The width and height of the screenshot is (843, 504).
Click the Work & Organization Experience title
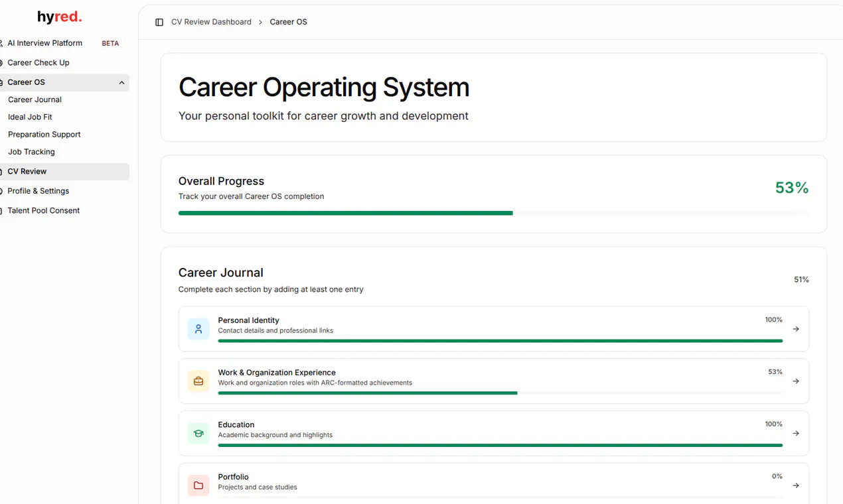point(277,373)
